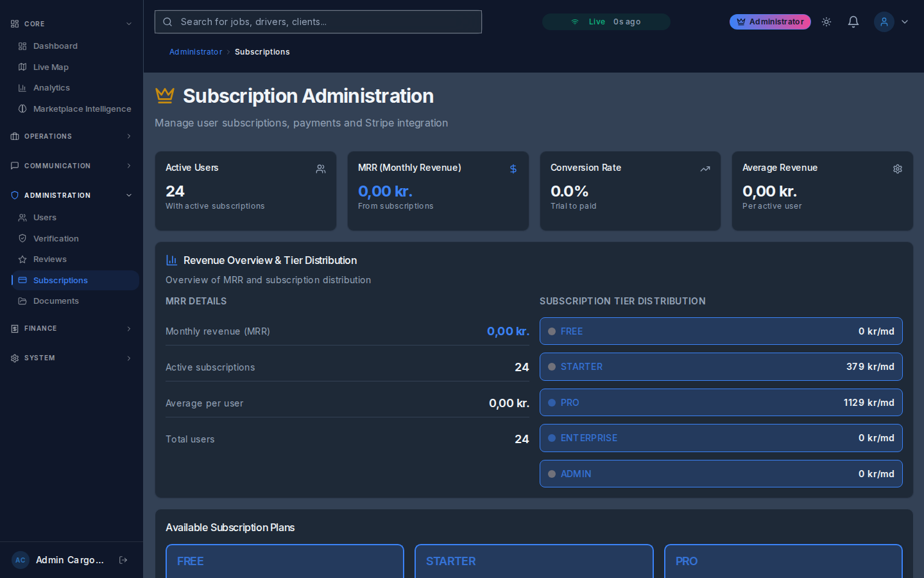Open the Reviews star icon
The image size is (924, 578).
22,259
